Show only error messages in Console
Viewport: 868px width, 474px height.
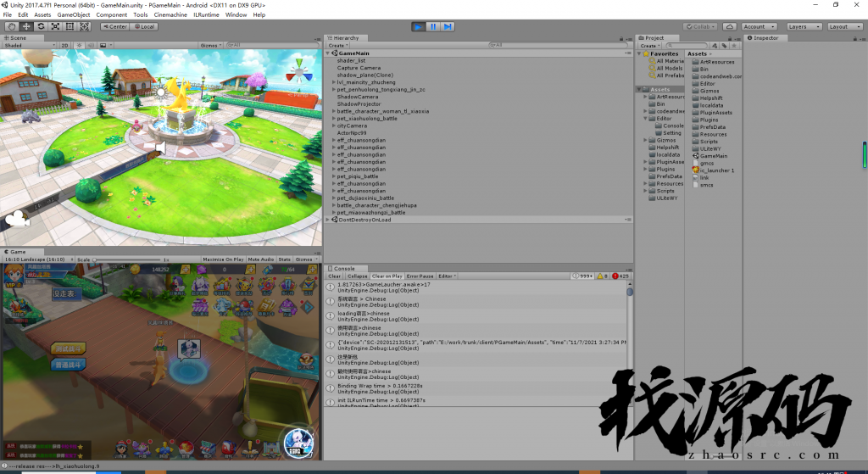620,276
